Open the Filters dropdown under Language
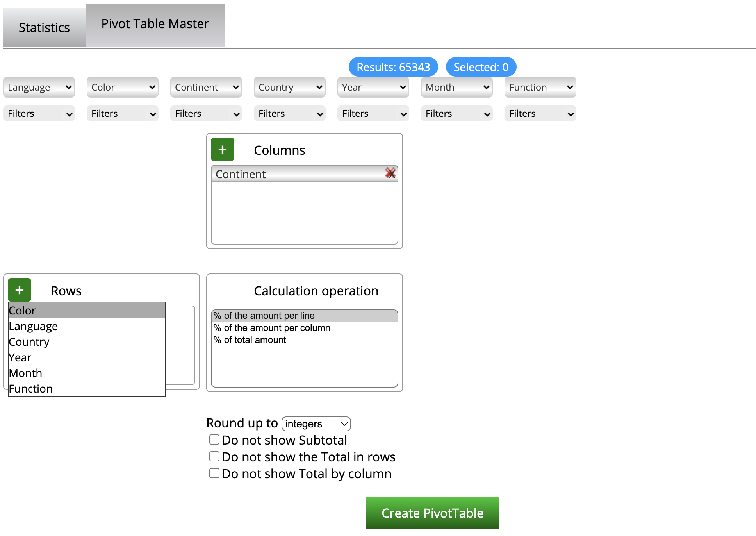 [39, 113]
